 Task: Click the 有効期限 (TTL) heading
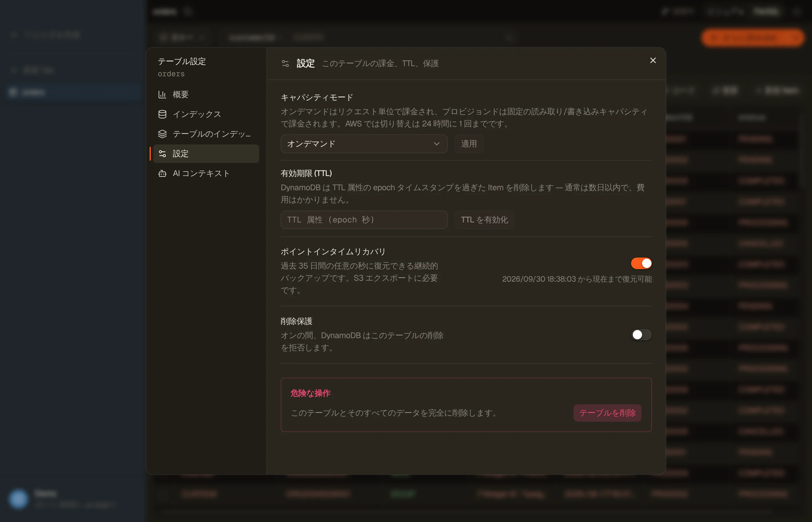click(306, 173)
